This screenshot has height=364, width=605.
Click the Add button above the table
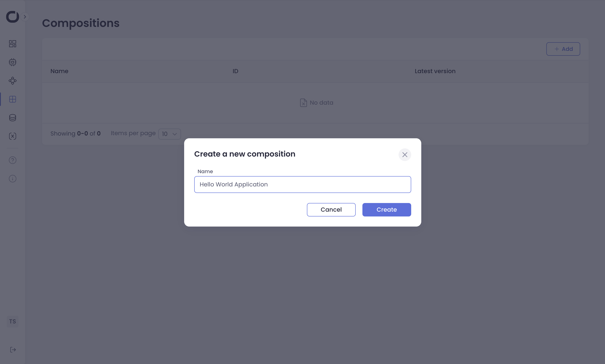[563, 49]
